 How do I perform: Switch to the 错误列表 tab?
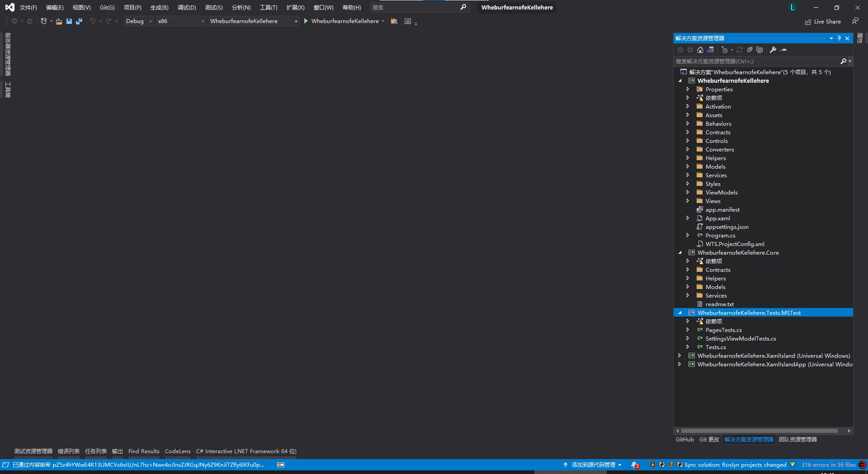click(x=69, y=451)
